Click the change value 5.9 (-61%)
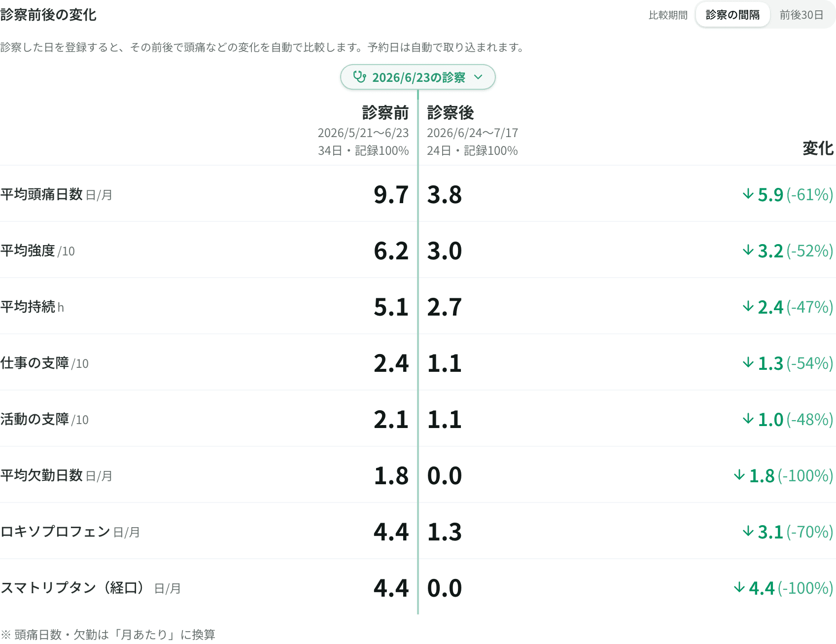 point(795,194)
